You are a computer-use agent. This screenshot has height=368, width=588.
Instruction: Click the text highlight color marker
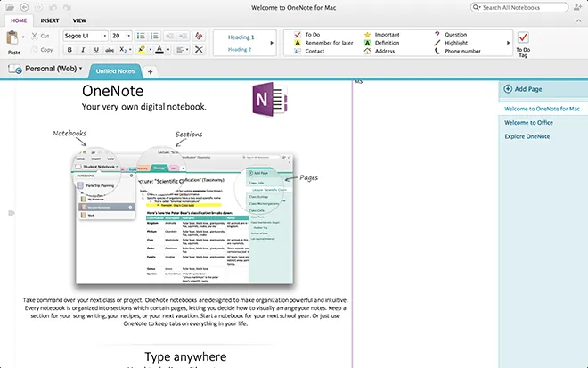click(142, 50)
